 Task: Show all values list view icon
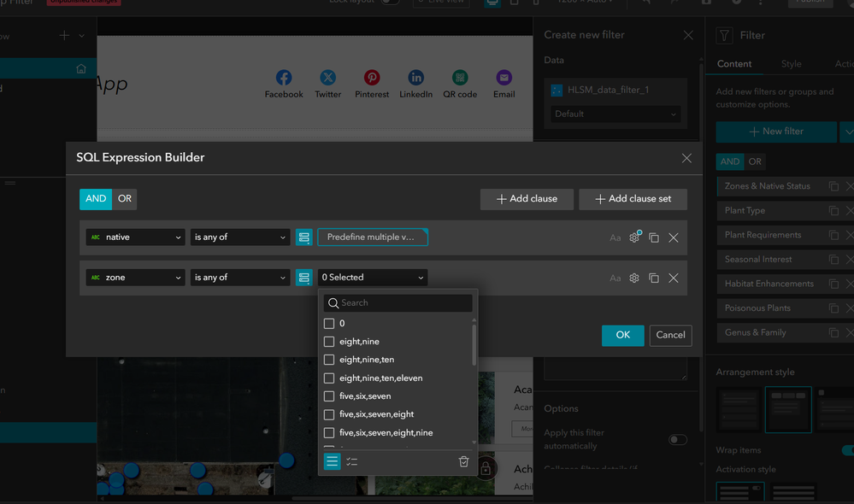pyautogui.click(x=332, y=461)
